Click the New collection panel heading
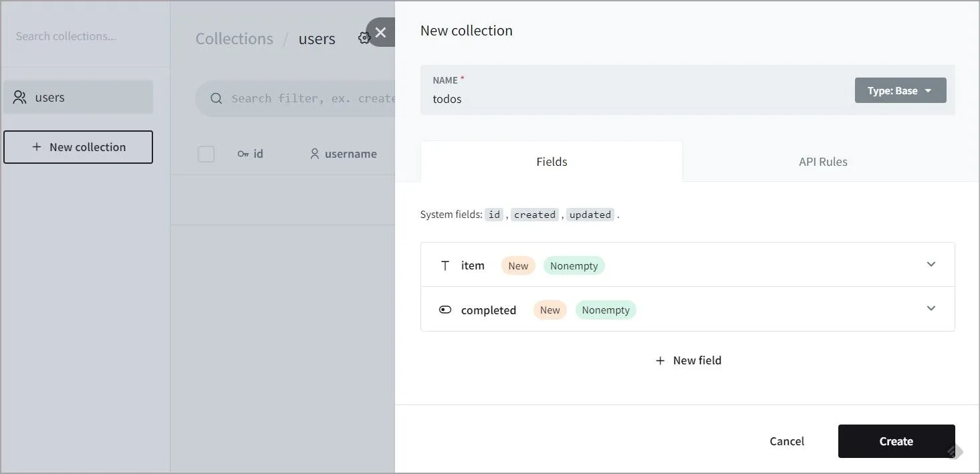This screenshot has width=980, height=474. point(467,31)
